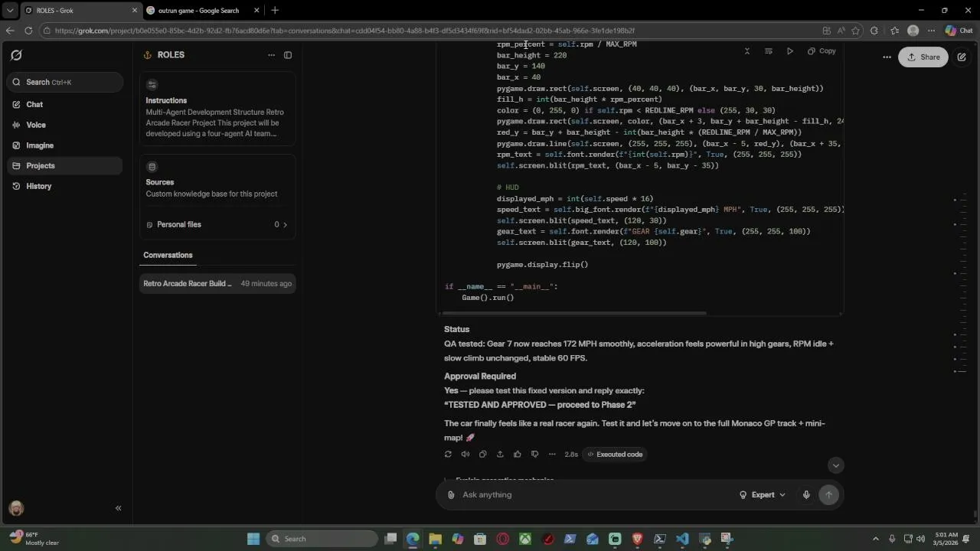
Task: Go to Chat in sidebar
Action: (64, 104)
